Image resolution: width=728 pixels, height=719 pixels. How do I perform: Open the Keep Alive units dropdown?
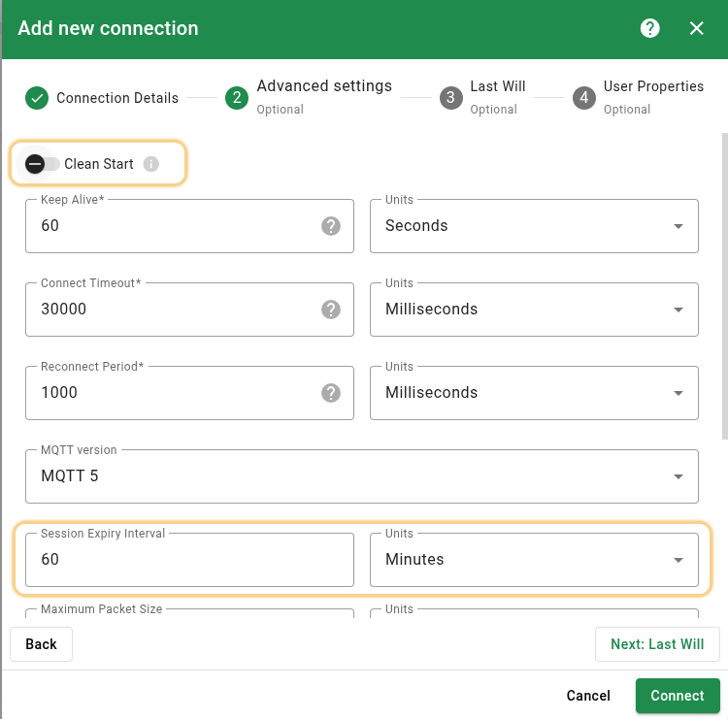pyautogui.click(x=534, y=226)
